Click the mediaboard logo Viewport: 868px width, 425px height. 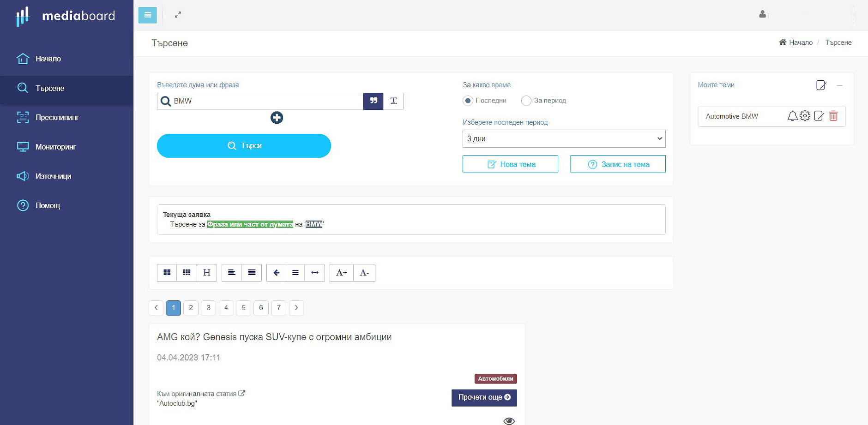click(66, 16)
